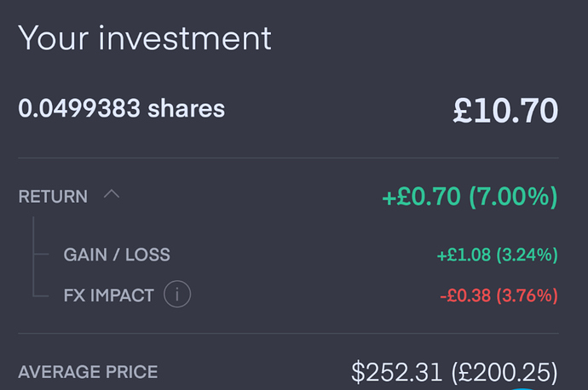Select the FX IMPACT row label

pyautogui.click(x=108, y=295)
